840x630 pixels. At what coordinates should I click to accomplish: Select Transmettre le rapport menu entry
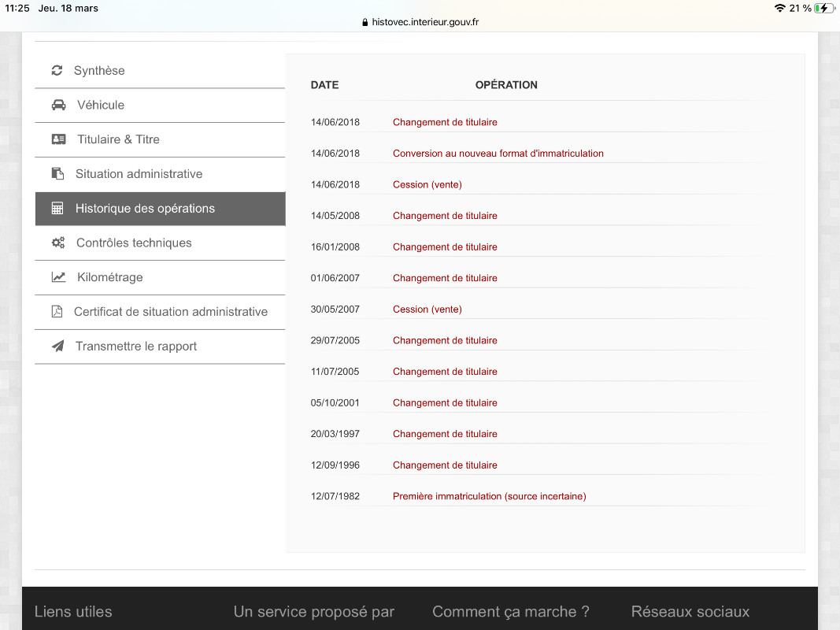[x=136, y=346]
